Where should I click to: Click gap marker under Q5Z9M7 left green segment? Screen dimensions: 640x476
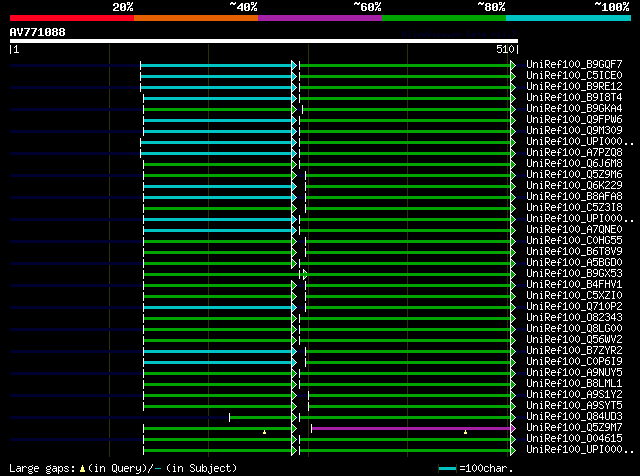(x=264, y=432)
